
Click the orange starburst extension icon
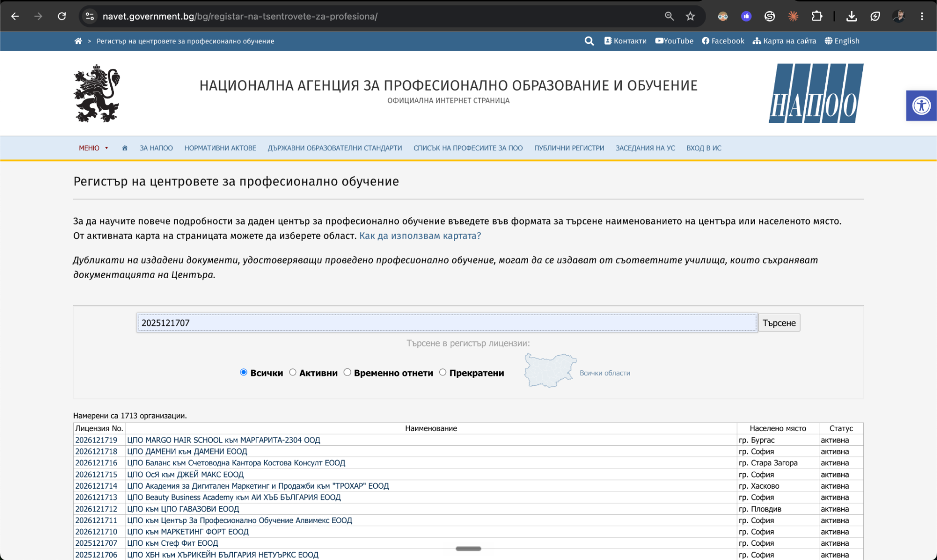[x=794, y=16]
